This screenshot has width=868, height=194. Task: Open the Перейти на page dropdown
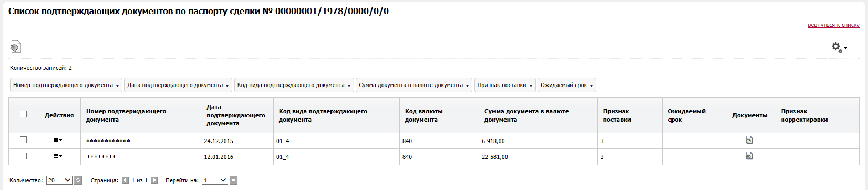[215, 180]
